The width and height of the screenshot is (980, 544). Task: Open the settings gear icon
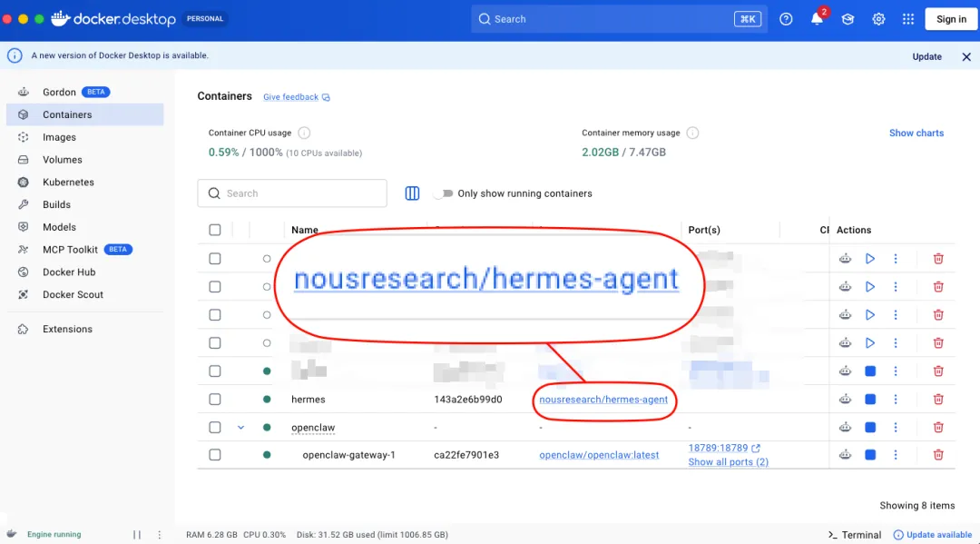(878, 19)
